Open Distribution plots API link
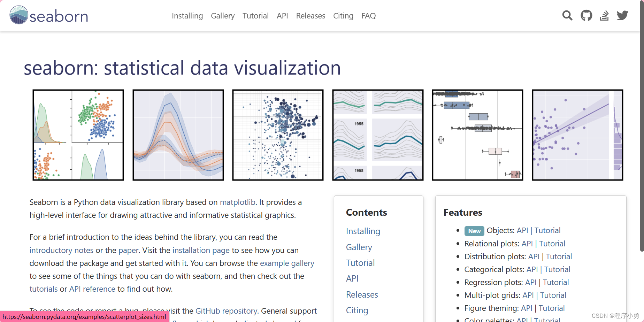The width and height of the screenshot is (644, 322). coord(534,256)
